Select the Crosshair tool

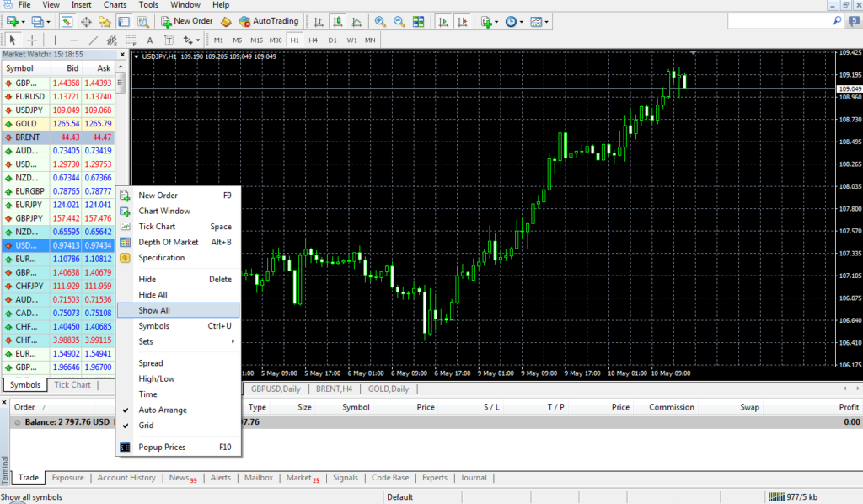32,40
